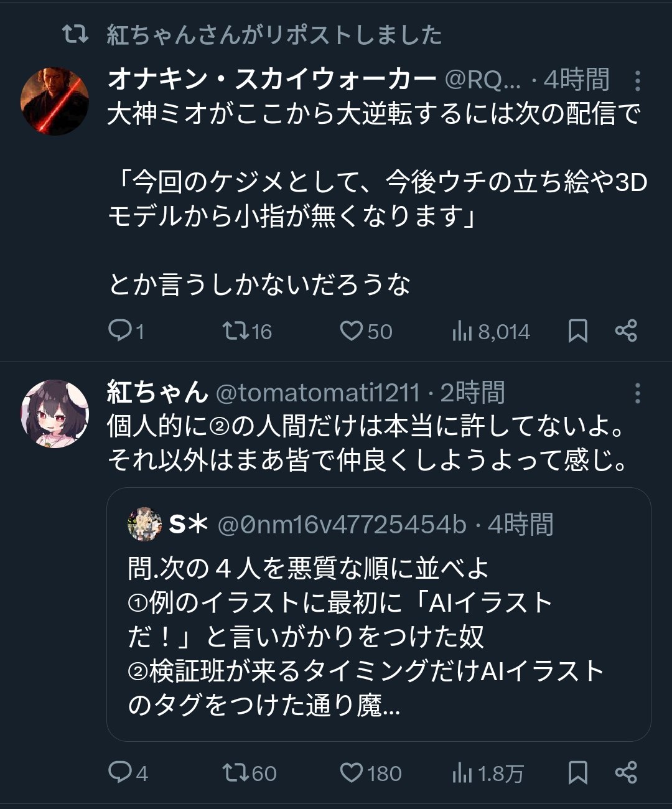The height and width of the screenshot is (809, 672).
Task: View analytics showing 8,014 views
Action: click(x=462, y=332)
